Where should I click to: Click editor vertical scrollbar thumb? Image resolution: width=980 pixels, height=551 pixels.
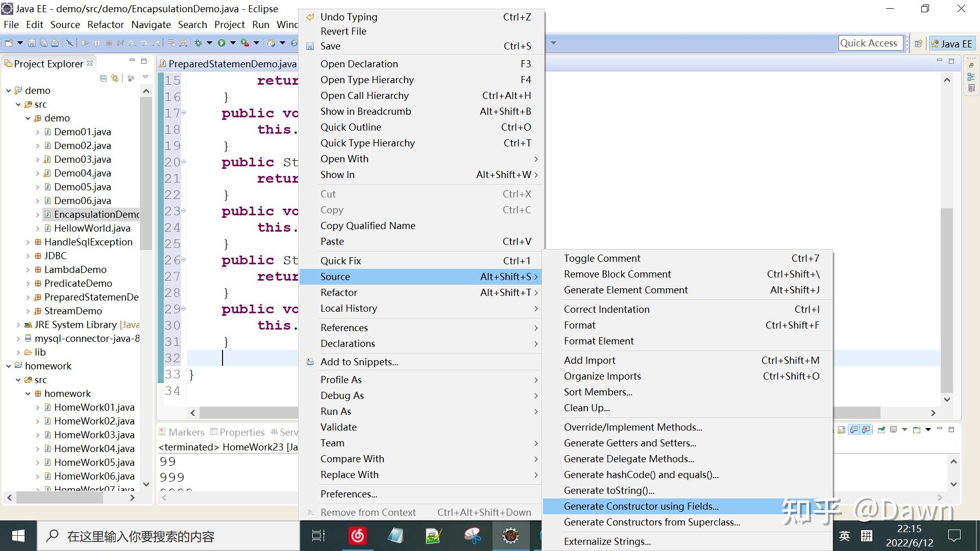(x=947, y=300)
